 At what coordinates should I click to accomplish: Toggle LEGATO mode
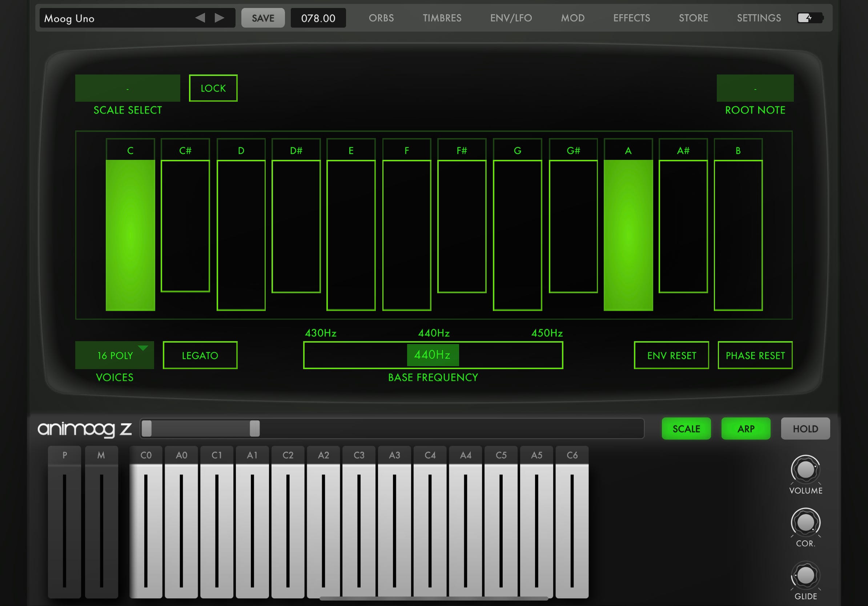pos(200,355)
